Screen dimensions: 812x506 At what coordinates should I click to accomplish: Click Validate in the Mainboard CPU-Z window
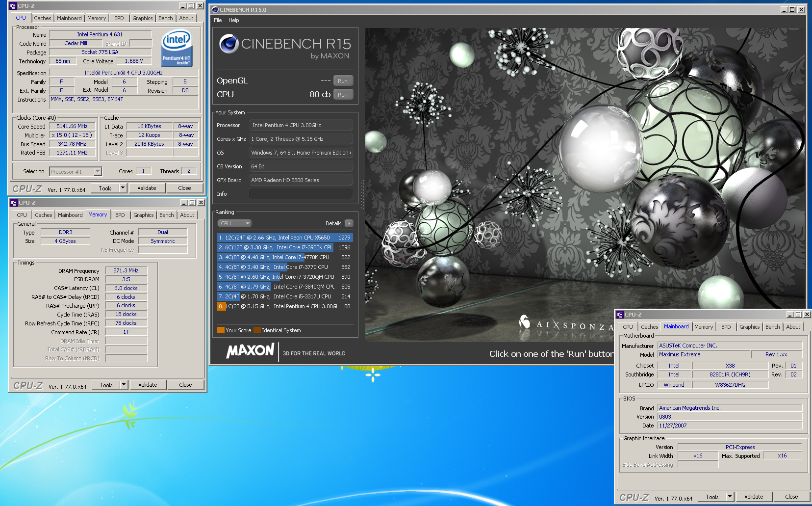(x=754, y=497)
